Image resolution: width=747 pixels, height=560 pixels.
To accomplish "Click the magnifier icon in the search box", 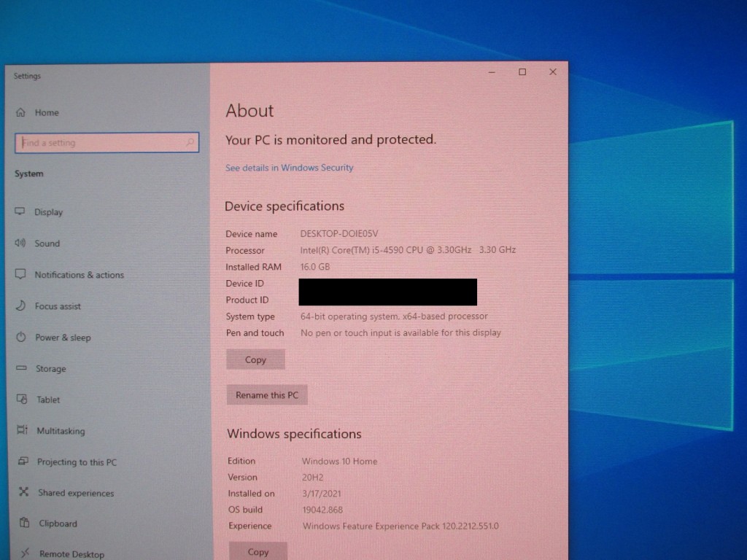I will point(190,142).
